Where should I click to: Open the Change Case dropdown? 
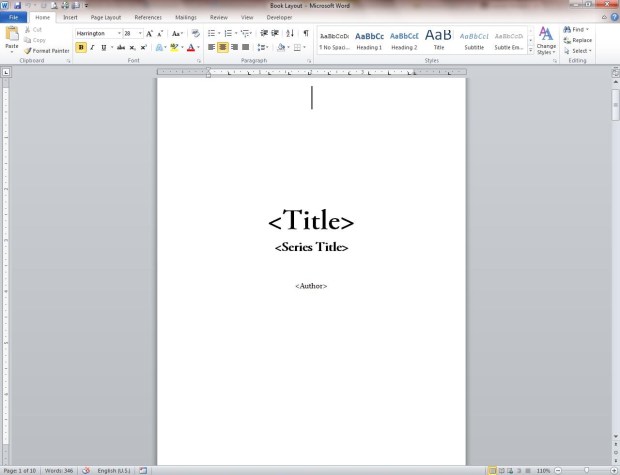177,34
